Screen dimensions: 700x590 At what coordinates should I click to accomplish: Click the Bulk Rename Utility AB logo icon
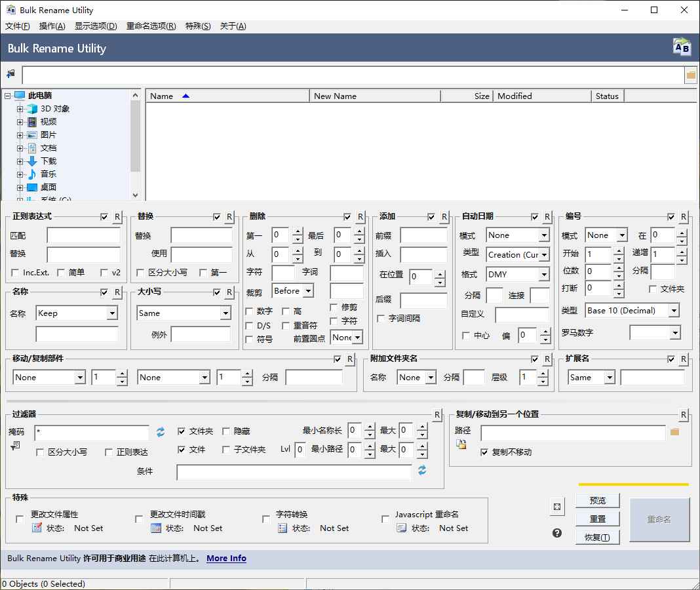tap(681, 47)
